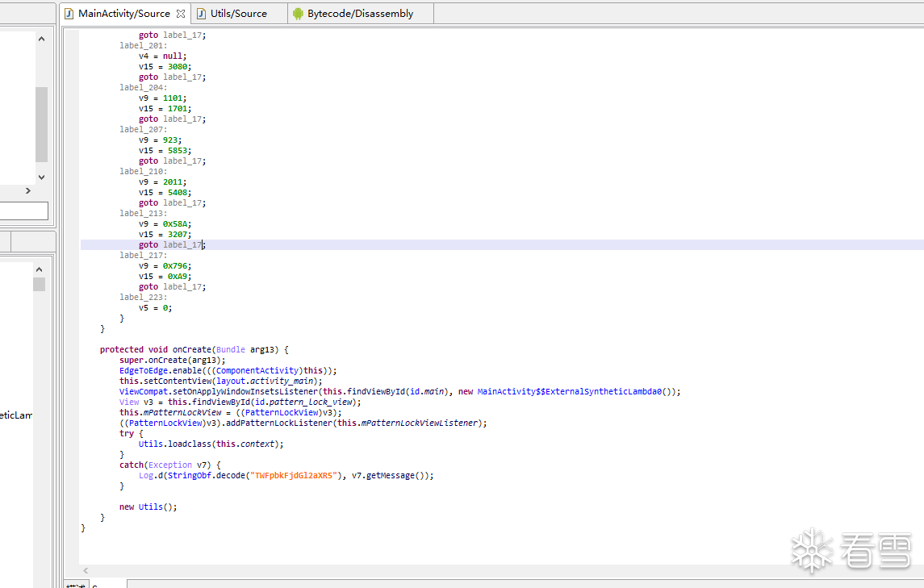
Task: Switch to the MainActivity/Source tab
Action: click(x=123, y=14)
